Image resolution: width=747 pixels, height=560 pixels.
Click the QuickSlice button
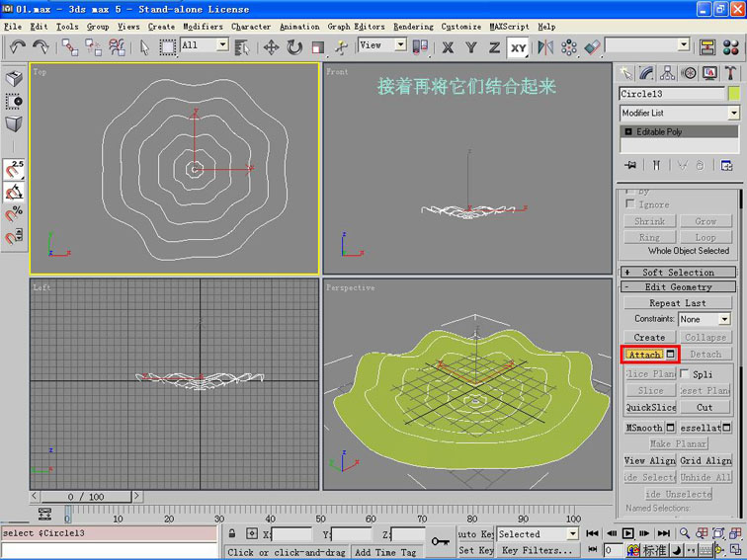(650, 407)
